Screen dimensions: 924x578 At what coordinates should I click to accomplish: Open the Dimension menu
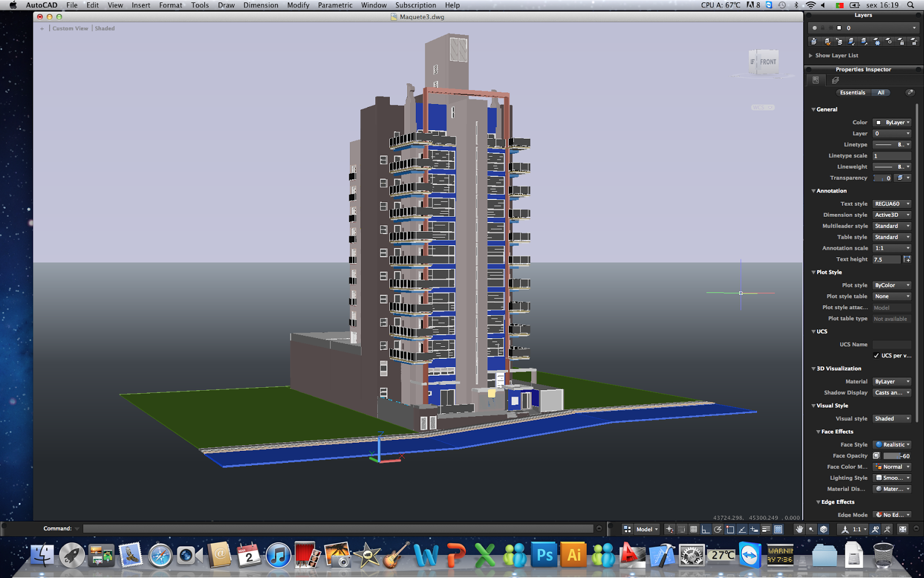click(x=260, y=5)
